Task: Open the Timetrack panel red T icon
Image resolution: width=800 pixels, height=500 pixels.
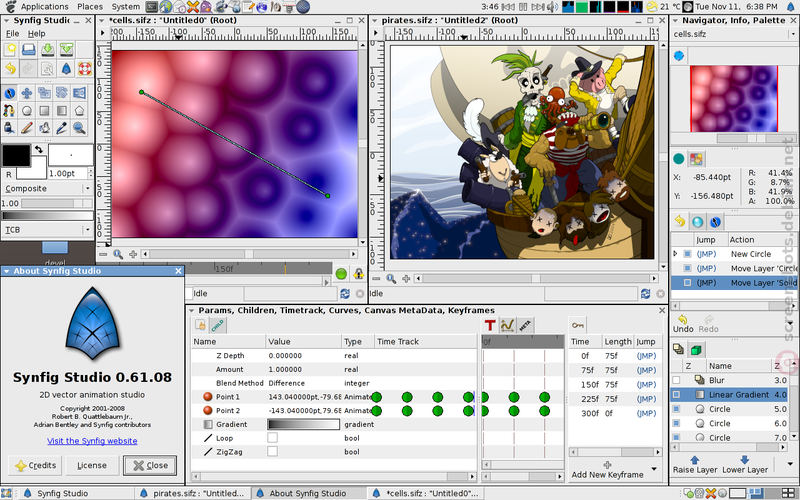Action: [x=490, y=326]
